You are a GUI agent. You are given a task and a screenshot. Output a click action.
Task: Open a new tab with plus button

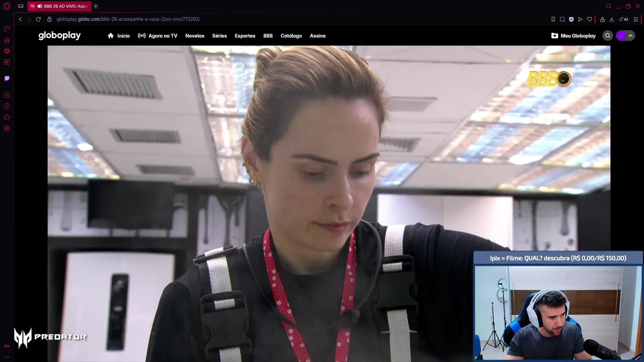pos(96,6)
